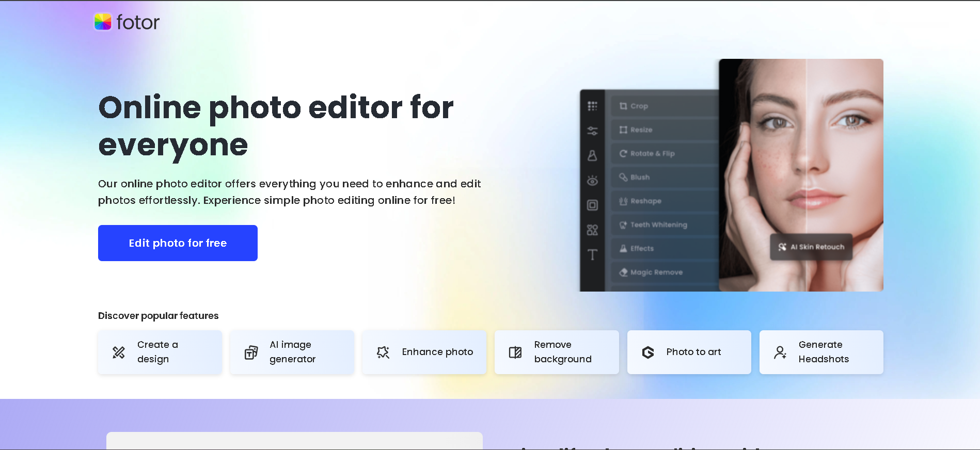Select Resize in the preview tool list
Viewport: 980px width, 450px height.
pyautogui.click(x=665, y=130)
